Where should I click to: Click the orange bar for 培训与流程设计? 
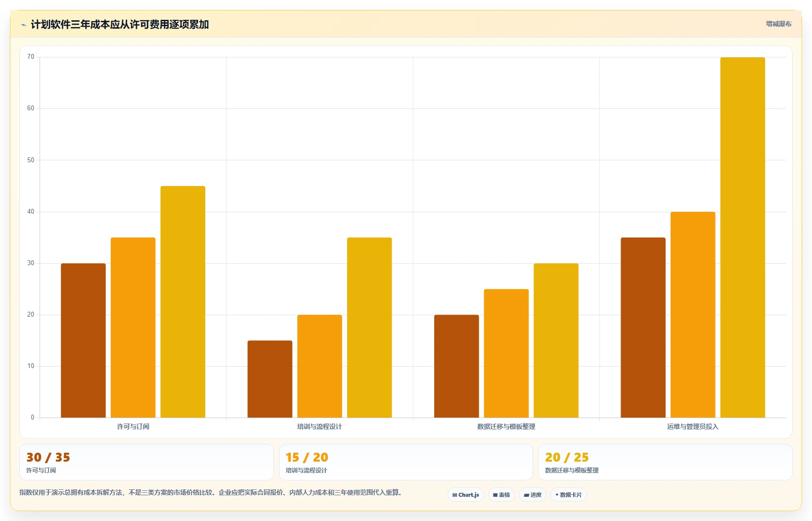coord(319,366)
